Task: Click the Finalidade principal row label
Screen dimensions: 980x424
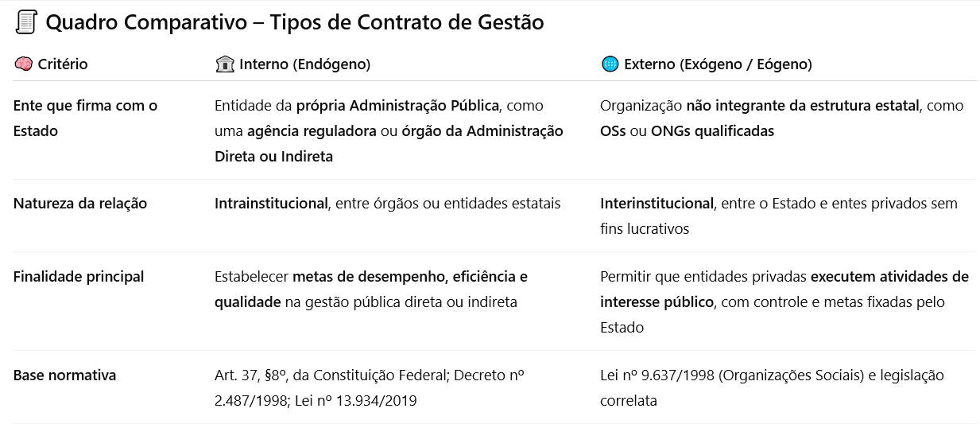Action: [x=79, y=277]
